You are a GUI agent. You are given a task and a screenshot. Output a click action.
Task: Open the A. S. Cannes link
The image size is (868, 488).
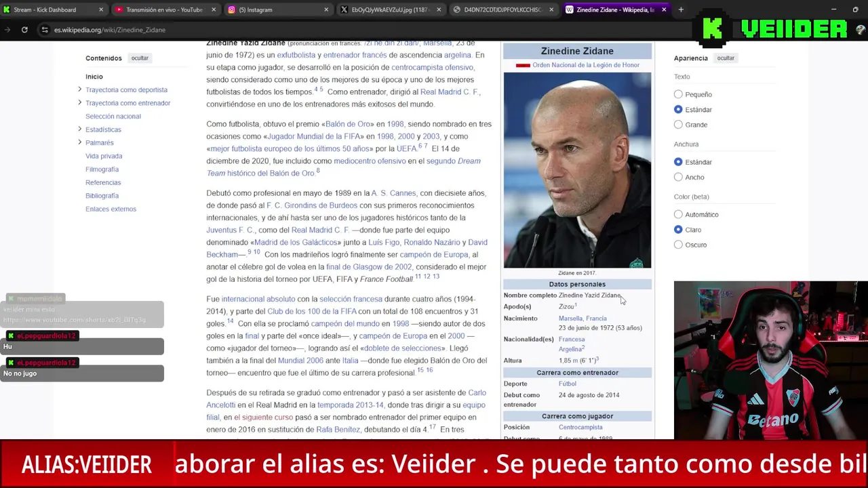click(393, 193)
